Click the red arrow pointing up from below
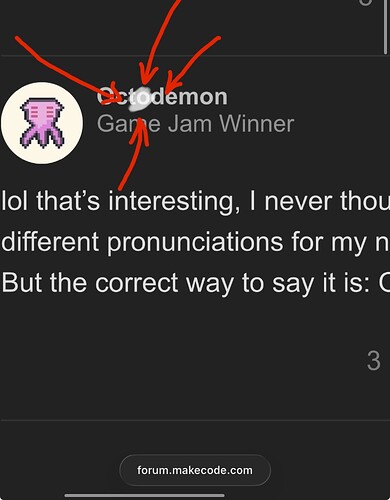Image resolution: width=390 pixels, height=500 pixels. 135,153
